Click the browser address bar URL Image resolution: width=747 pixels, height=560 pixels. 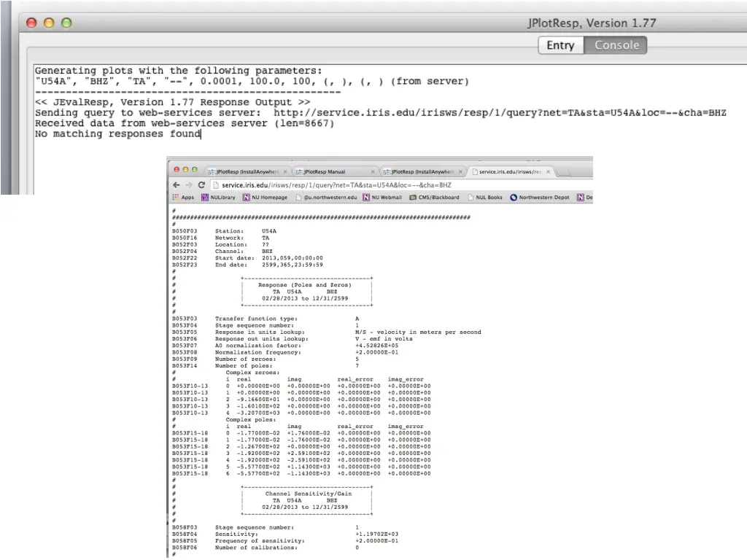336,185
